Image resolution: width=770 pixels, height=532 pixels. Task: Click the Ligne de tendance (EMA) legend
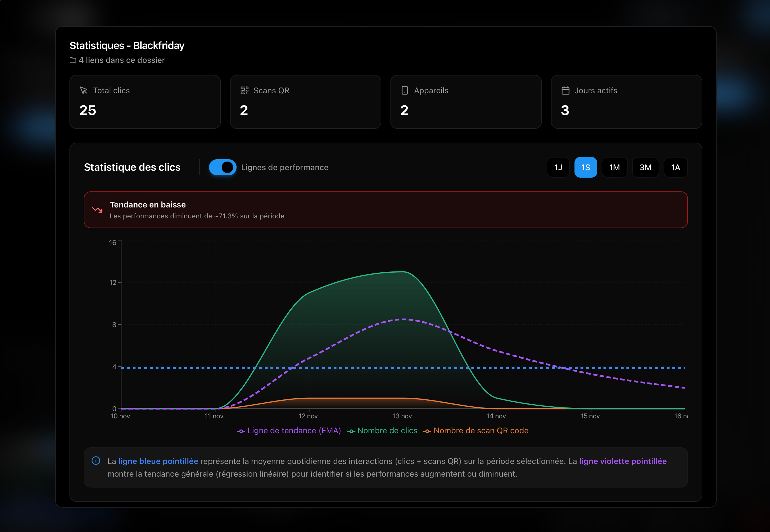pos(294,431)
